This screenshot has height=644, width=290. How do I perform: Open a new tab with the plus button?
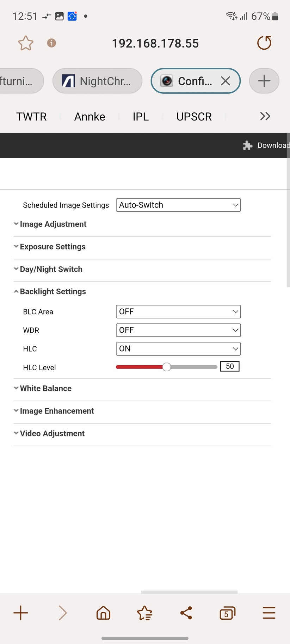[264, 81]
